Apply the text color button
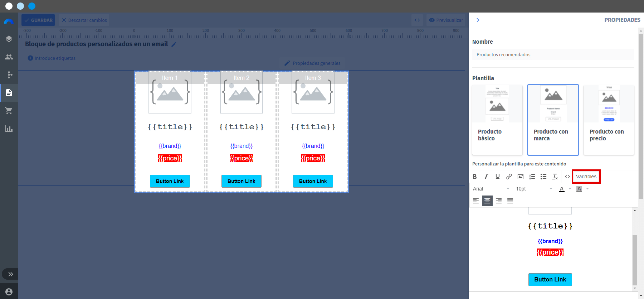 (562, 189)
